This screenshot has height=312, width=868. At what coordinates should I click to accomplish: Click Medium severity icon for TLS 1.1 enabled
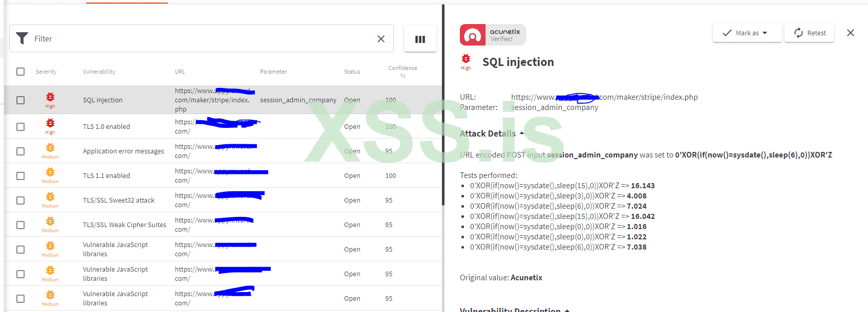pos(50,172)
